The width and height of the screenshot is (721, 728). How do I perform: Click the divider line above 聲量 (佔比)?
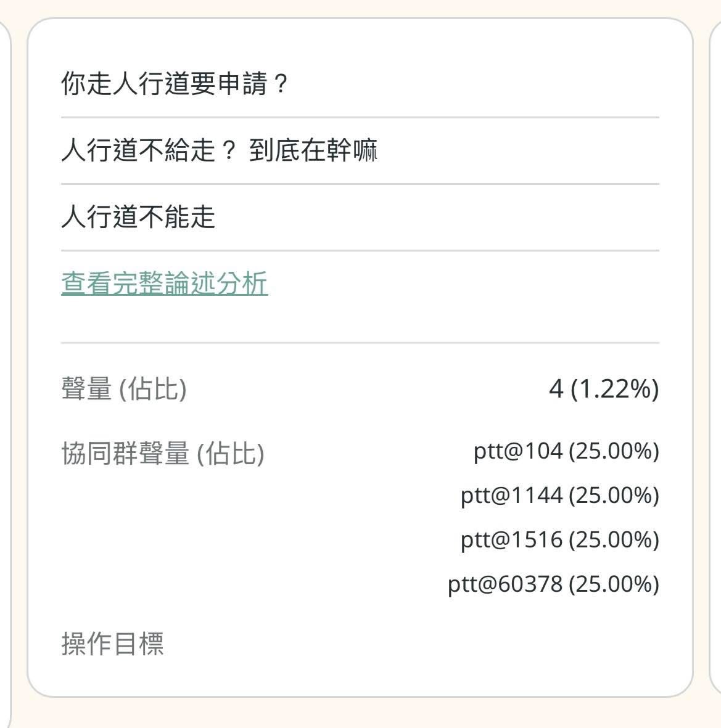pos(360,343)
